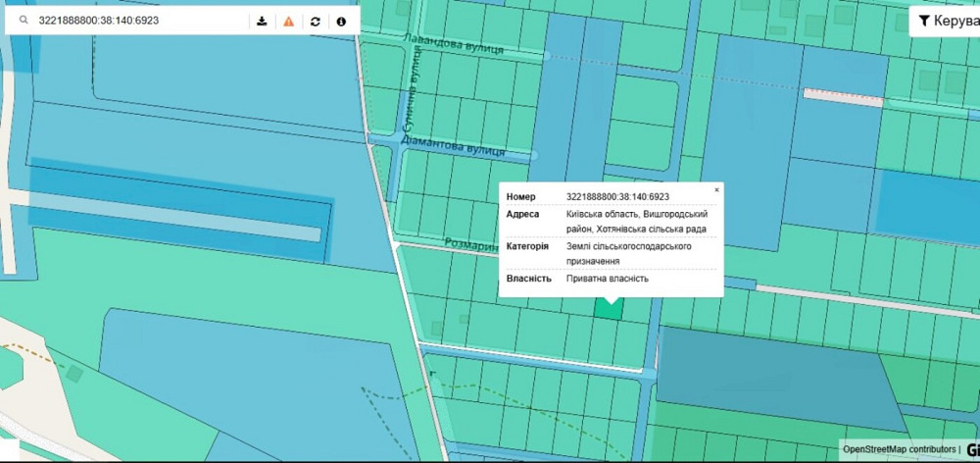Click the Приватна власність ownership text
Viewport: 980px width, 463px height.
(607, 279)
